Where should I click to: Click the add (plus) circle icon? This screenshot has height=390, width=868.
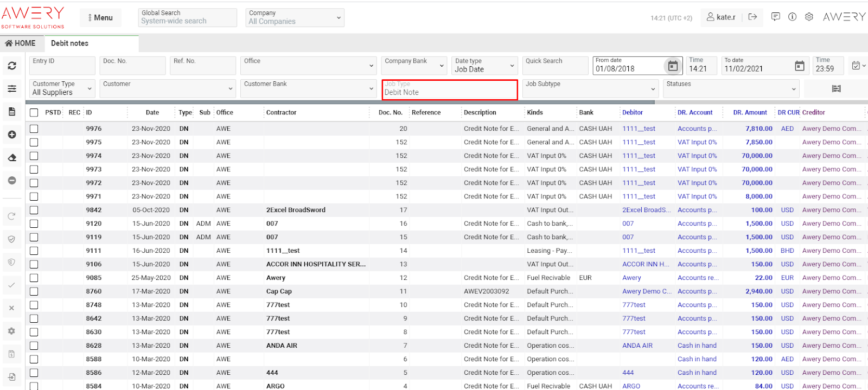click(12, 135)
